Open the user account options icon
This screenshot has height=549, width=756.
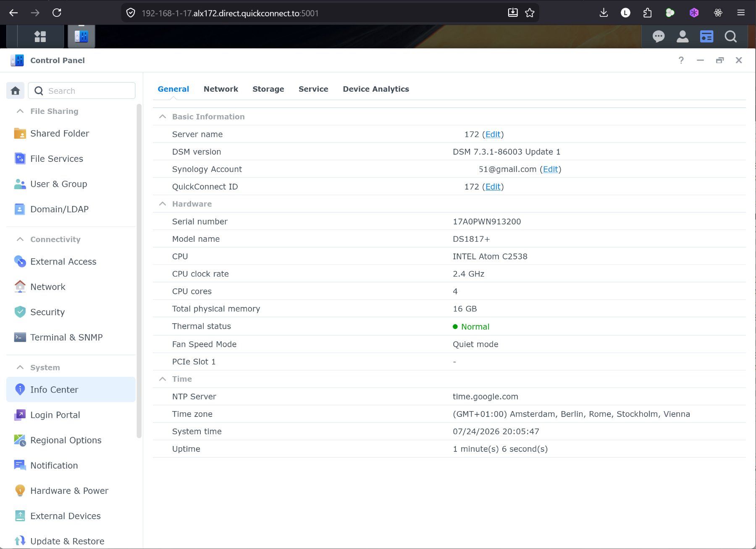(x=682, y=37)
